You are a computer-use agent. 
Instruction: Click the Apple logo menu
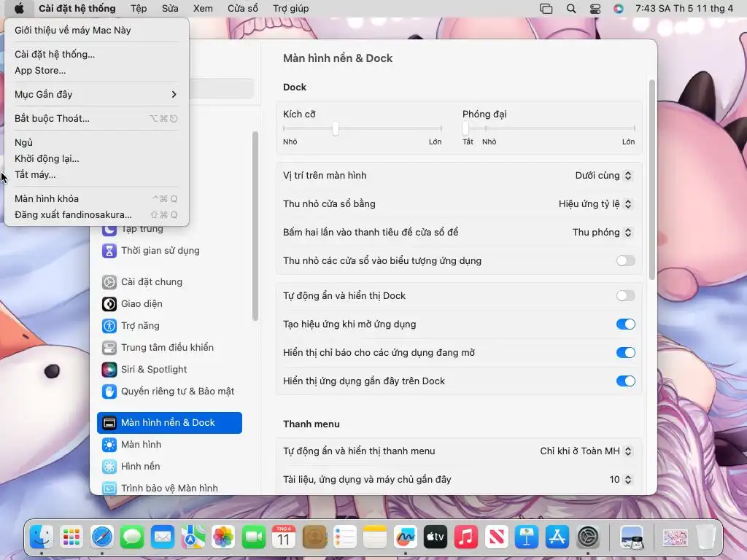click(19, 9)
